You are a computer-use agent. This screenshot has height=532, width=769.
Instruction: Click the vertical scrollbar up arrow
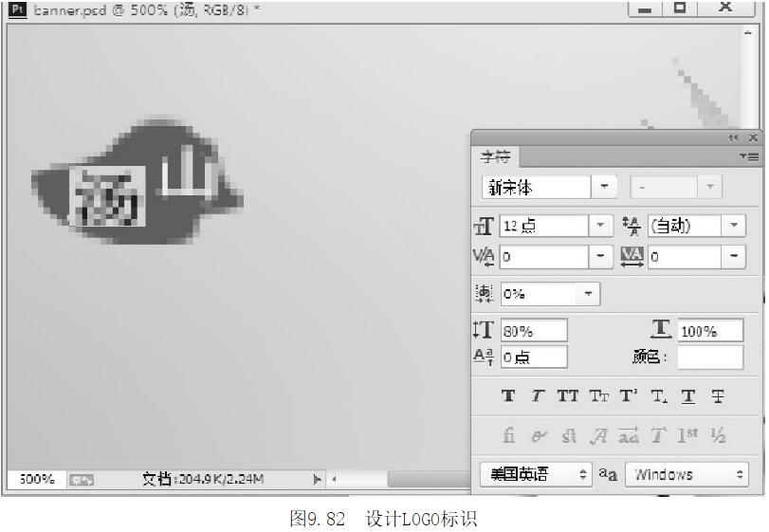coord(747,33)
